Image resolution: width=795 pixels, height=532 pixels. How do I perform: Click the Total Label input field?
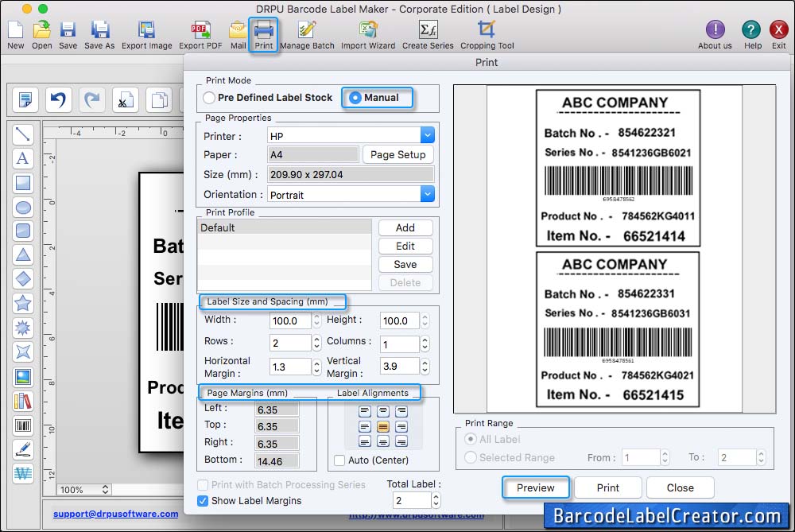tap(412, 500)
